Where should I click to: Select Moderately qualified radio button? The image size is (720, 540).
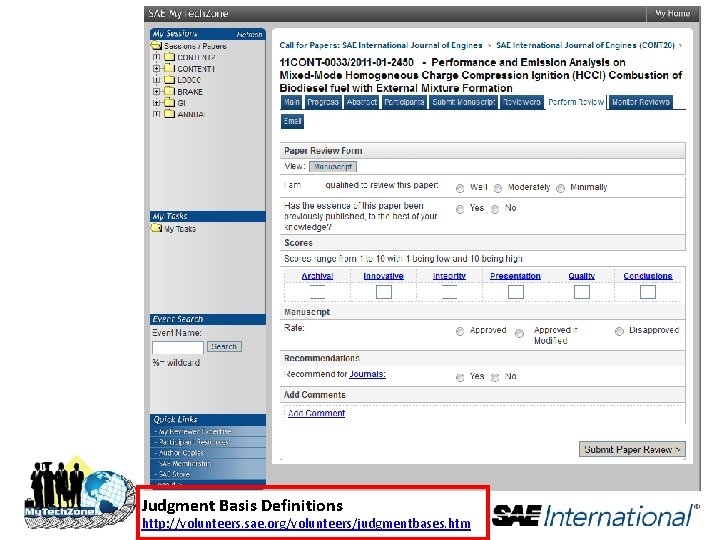pyautogui.click(x=498, y=188)
